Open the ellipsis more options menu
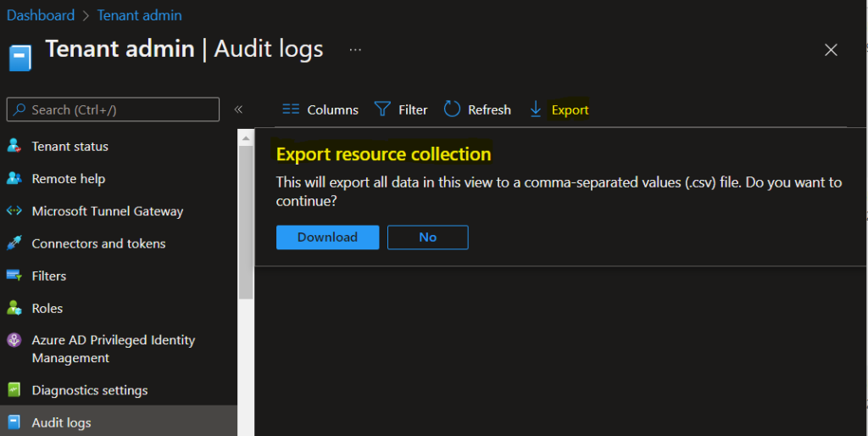868x436 pixels. pos(355,50)
